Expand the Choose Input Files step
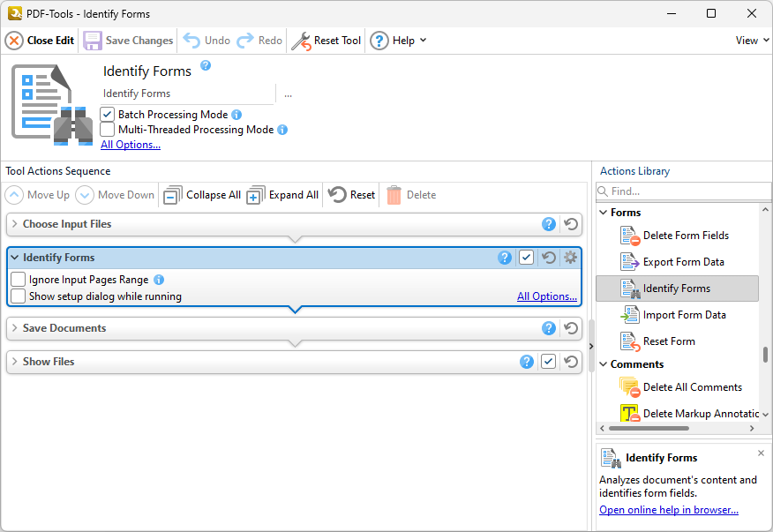 pyautogui.click(x=15, y=224)
